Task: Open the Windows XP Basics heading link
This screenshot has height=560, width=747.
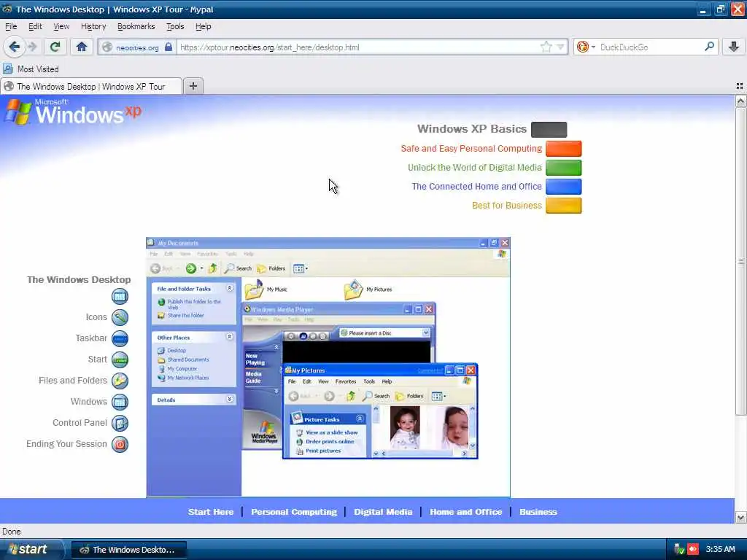Action: [472, 129]
